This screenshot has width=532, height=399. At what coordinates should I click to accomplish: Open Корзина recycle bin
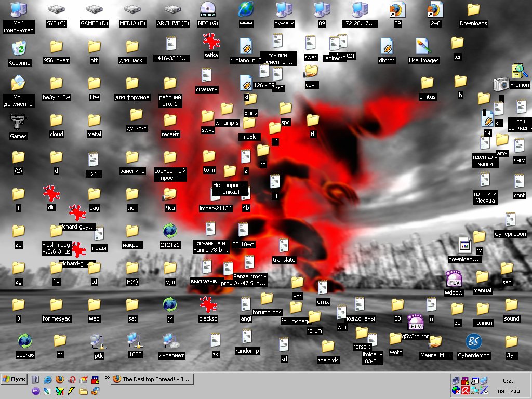pos(19,54)
